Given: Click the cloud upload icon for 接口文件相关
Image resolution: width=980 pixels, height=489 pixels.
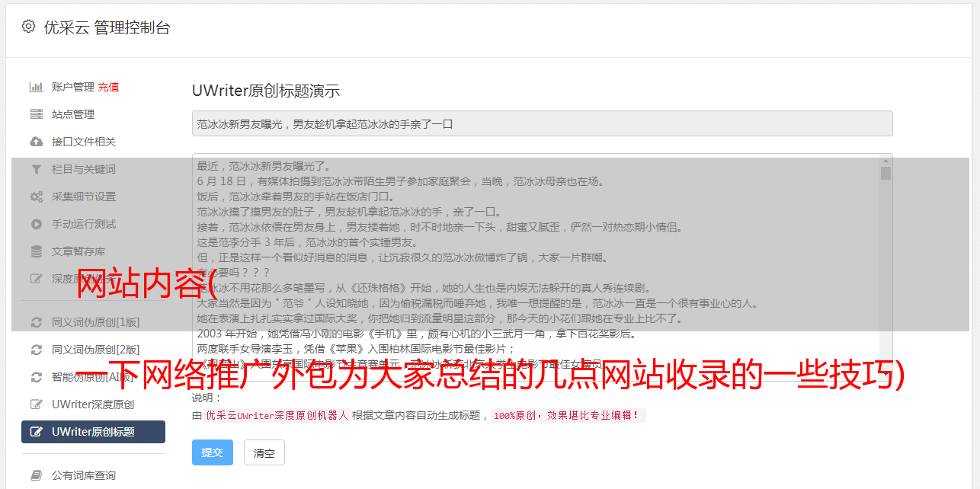Looking at the screenshot, I should (x=36, y=142).
